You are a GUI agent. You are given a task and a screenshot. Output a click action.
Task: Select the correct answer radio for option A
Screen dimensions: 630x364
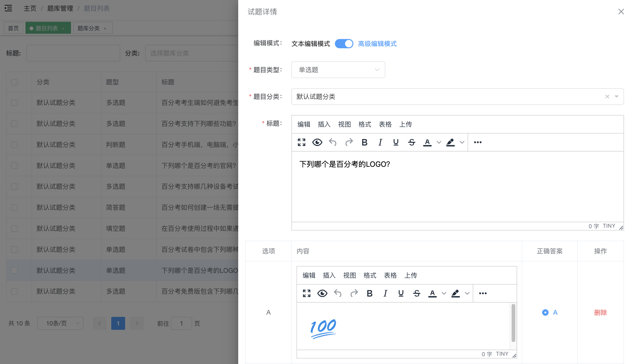coord(545,312)
